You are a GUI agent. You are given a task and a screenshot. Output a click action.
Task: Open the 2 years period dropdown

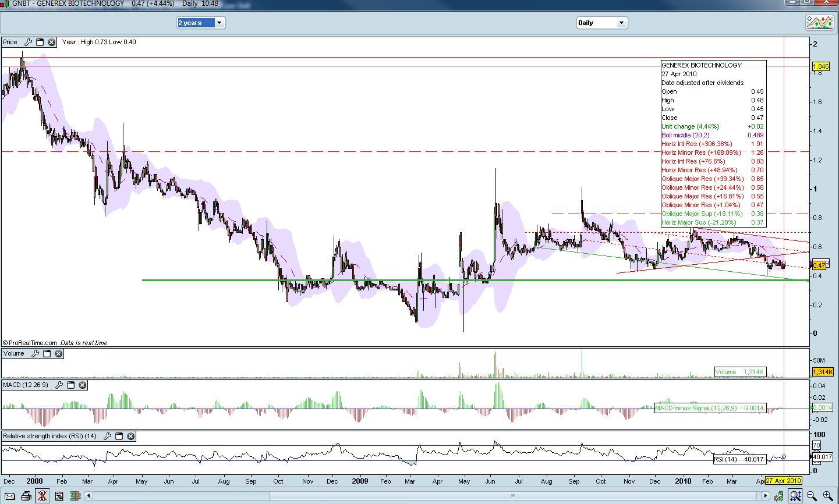201,23
